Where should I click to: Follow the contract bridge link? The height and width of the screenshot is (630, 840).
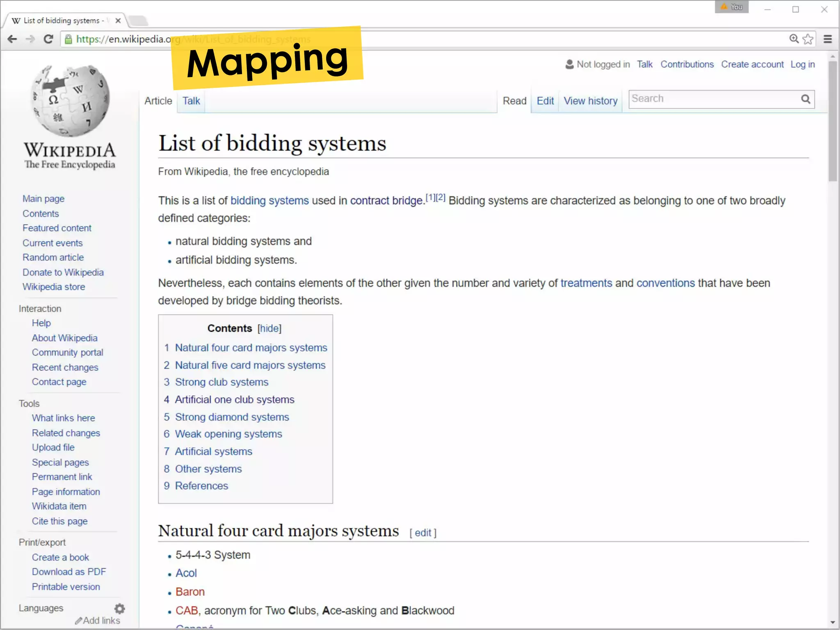[386, 201]
